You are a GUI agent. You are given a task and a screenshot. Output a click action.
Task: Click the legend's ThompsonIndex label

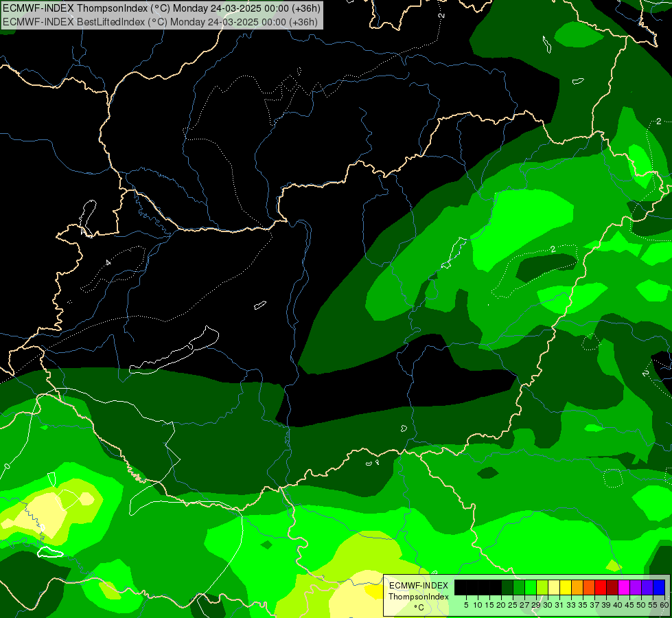click(418, 597)
